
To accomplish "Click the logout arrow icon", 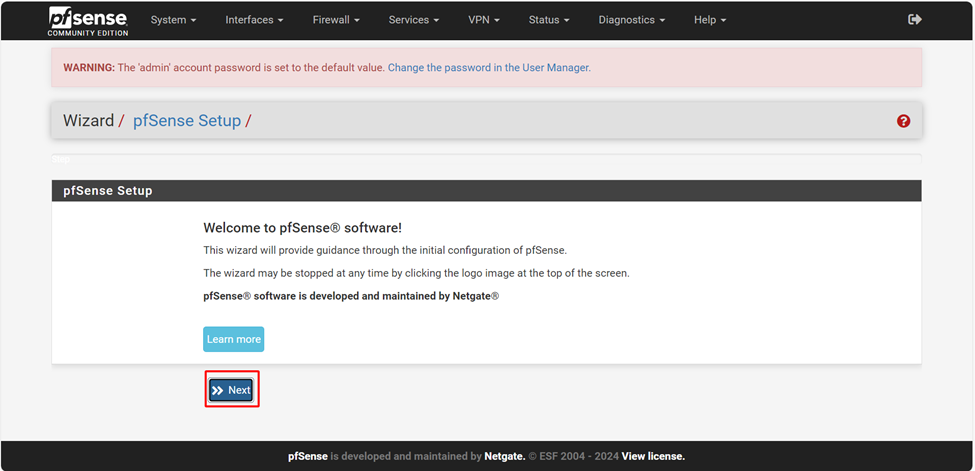I will [x=914, y=20].
